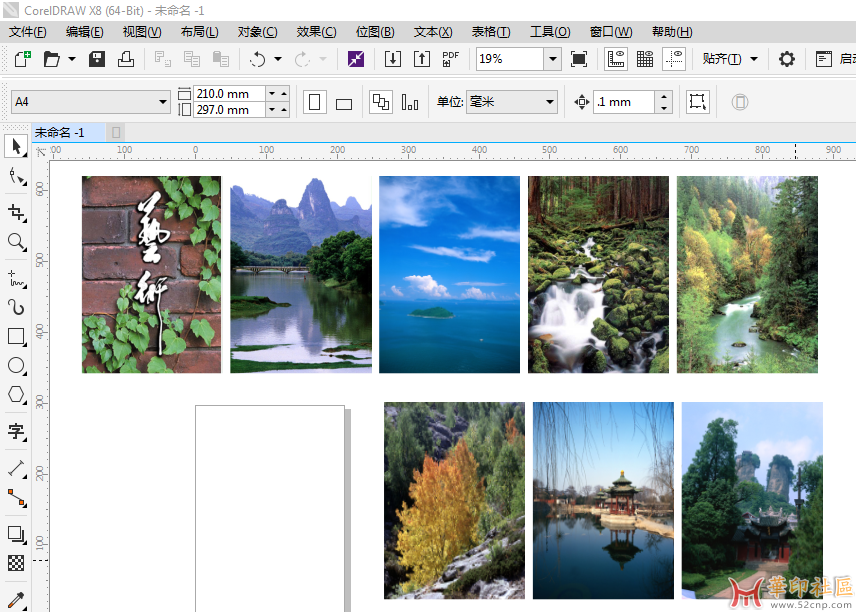Viewport: 856px width, 612px height.
Task: Select the Zoom magnifier tool
Action: coord(17,241)
